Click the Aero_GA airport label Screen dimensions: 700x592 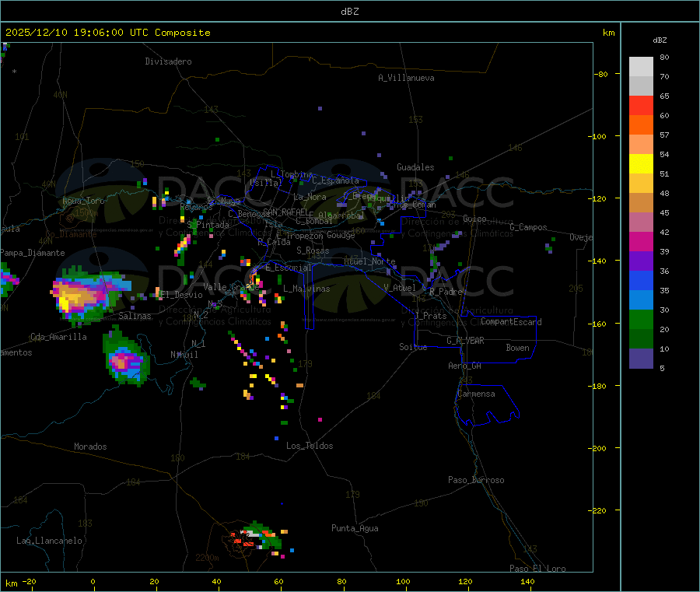click(x=464, y=366)
